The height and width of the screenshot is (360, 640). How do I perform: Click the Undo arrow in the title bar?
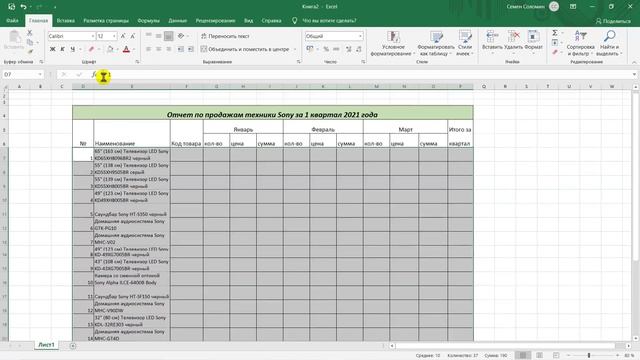point(23,7)
